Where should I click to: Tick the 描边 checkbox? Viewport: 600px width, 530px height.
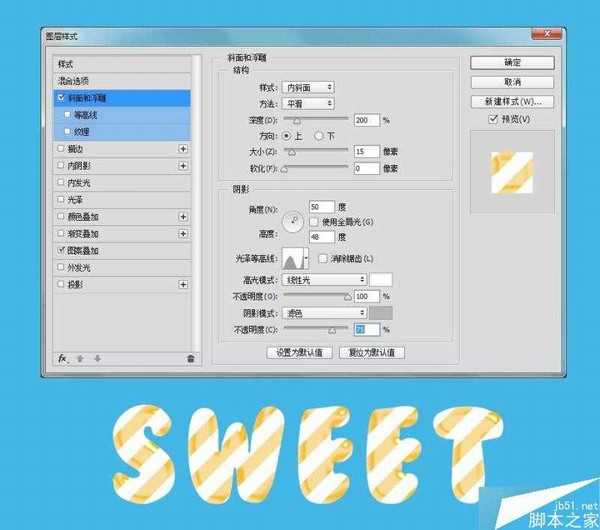tap(60, 148)
